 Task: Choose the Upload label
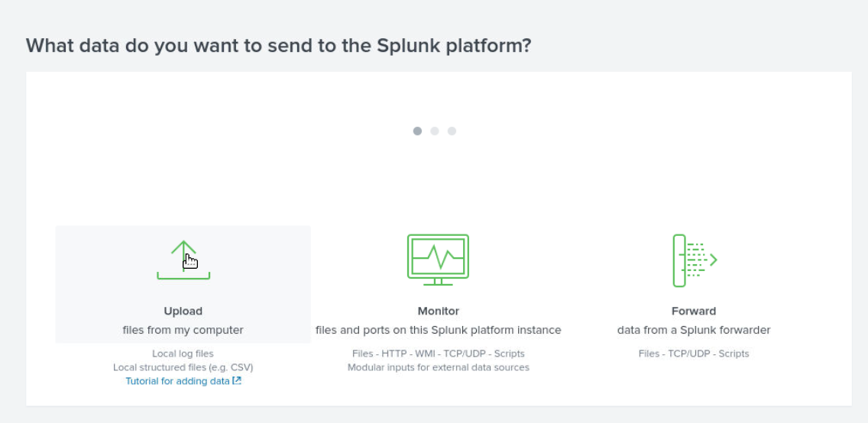pyautogui.click(x=183, y=312)
